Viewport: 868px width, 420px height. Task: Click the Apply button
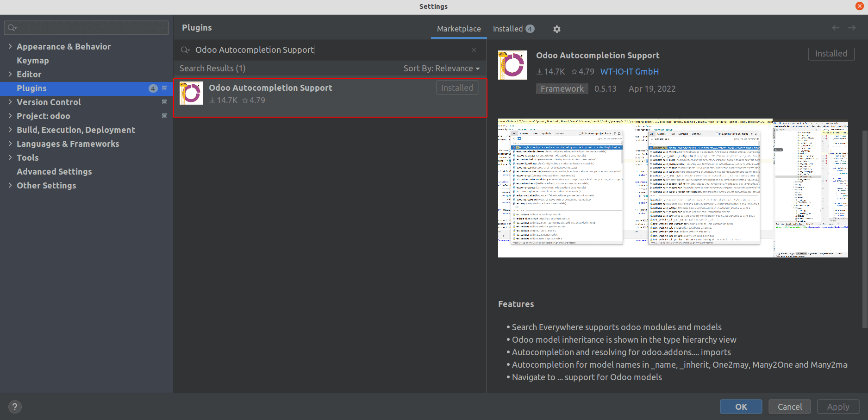coord(838,407)
